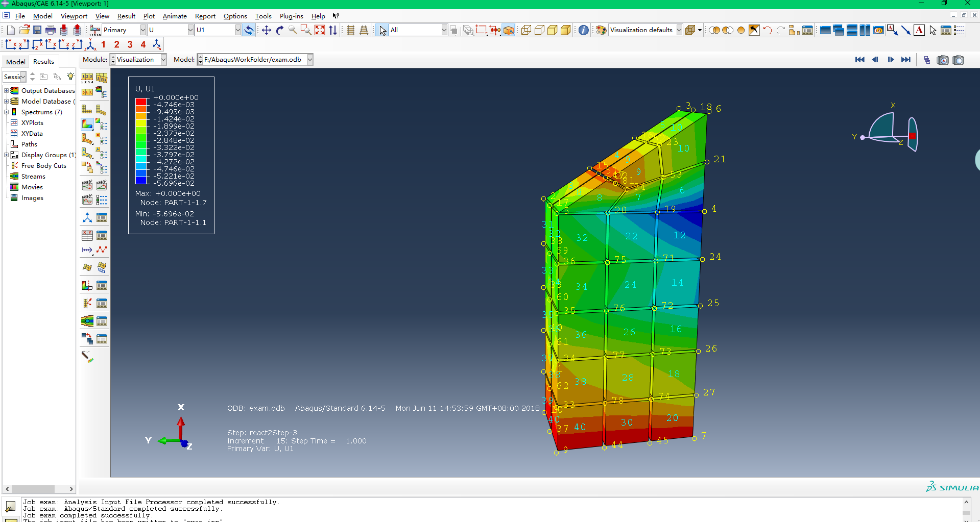Viewport: 980px width, 522px height.
Task: Select Free Body Cuts tree item
Action: pyautogui.click(x=43, y=166)
